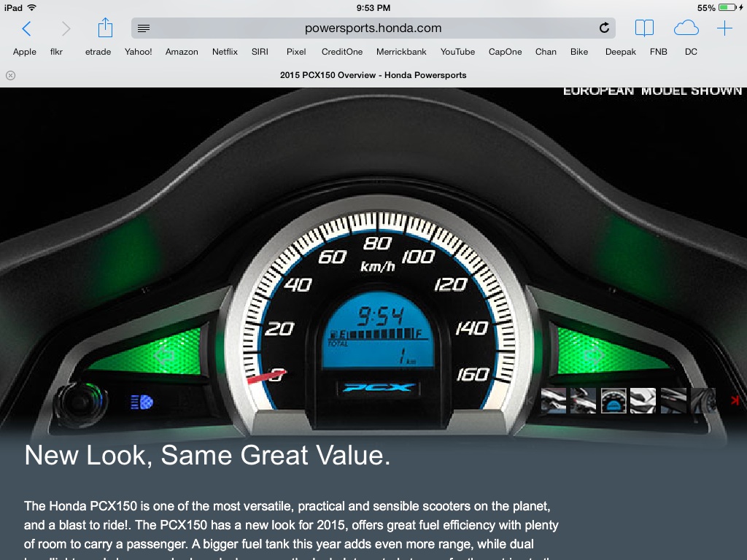Image resolution: width=747 pixels, height=560 pixels.
Task: Select the white bodywork gallery thumbnail
Action: pyautogui.click(x=643, y=400)
